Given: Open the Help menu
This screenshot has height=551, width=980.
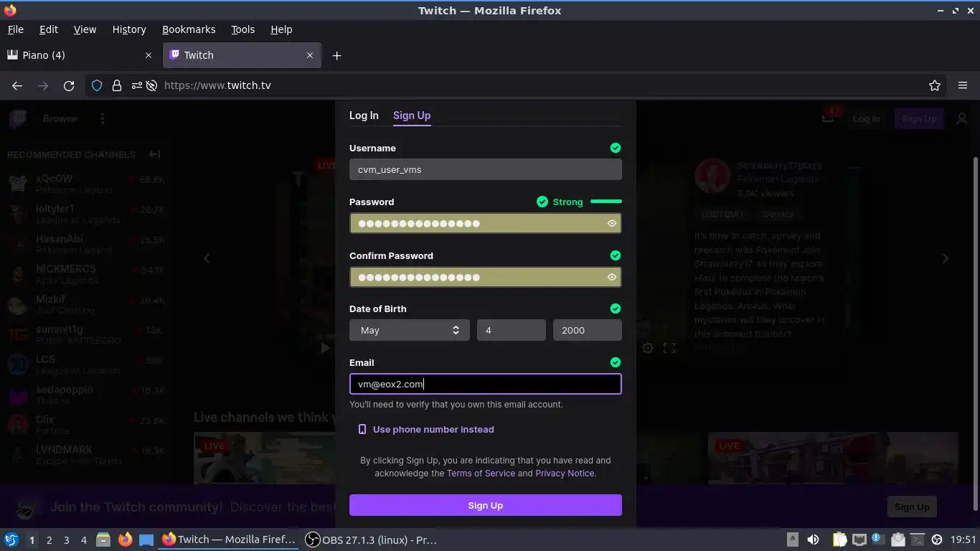Looking at the screenshot, I should click(281, 29).
